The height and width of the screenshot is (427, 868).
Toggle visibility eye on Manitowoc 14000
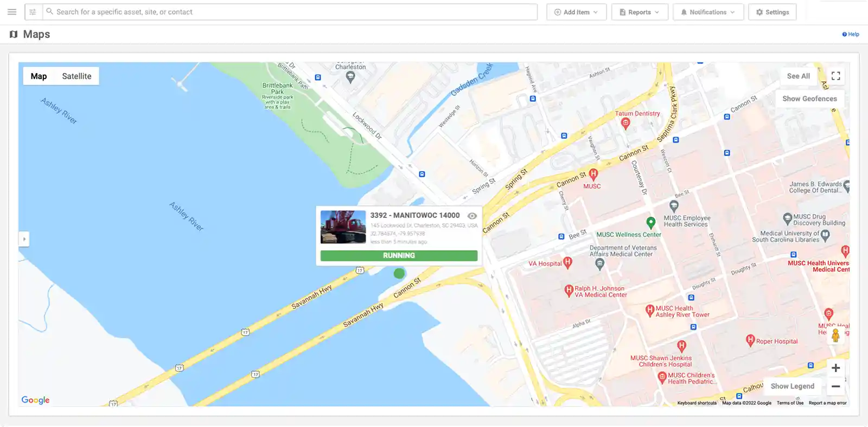472,216
